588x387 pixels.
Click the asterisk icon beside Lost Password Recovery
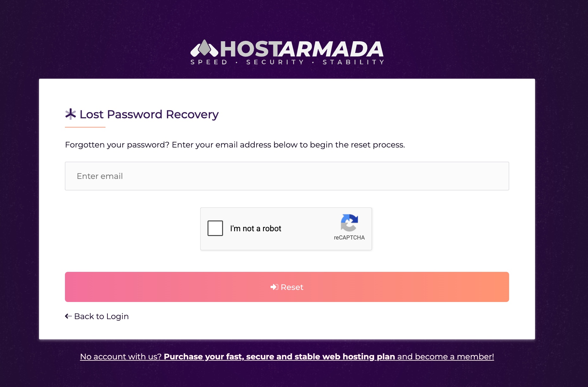click(71, 114)
